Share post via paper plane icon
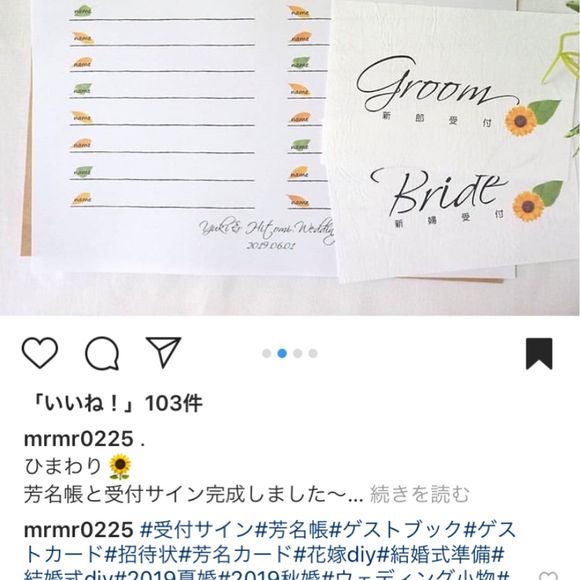The image size is (580, 580). [x=163, y=352]
